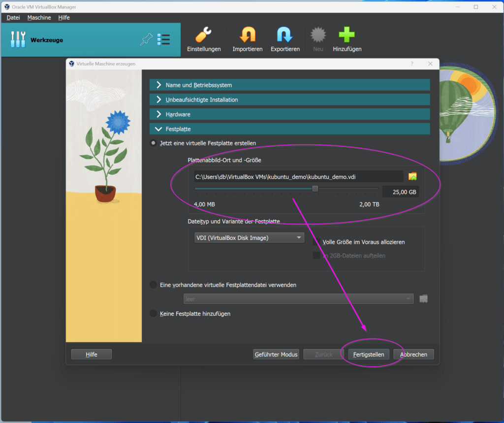Click the 25,00 GB size field

tap(401, 192)
